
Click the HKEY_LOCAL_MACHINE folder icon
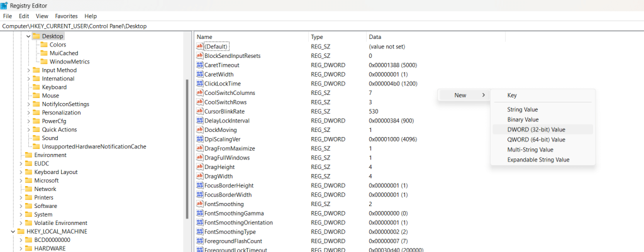point(21,231)
